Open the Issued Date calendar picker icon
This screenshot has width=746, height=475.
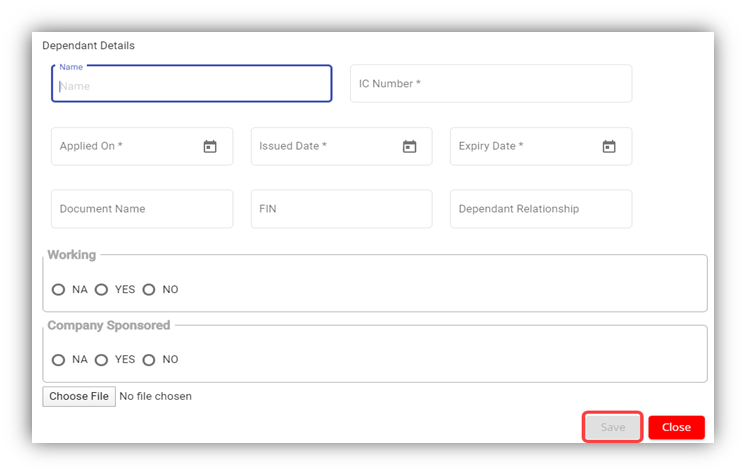coord(409,147)
